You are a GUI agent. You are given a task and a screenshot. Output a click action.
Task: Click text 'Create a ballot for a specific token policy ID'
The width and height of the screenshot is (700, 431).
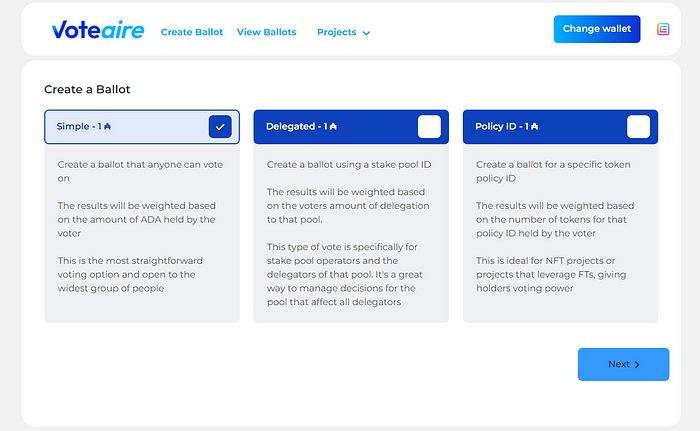coord(553,172)
